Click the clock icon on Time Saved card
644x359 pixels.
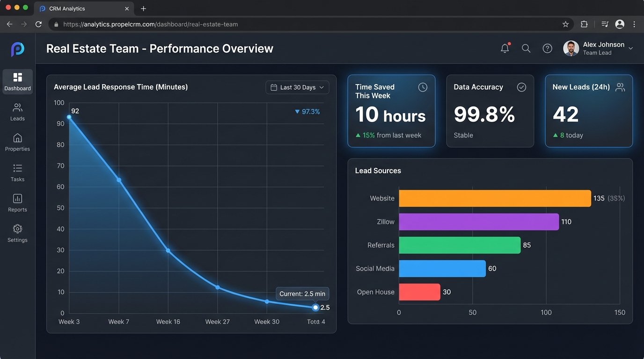[x=423, y=87]
